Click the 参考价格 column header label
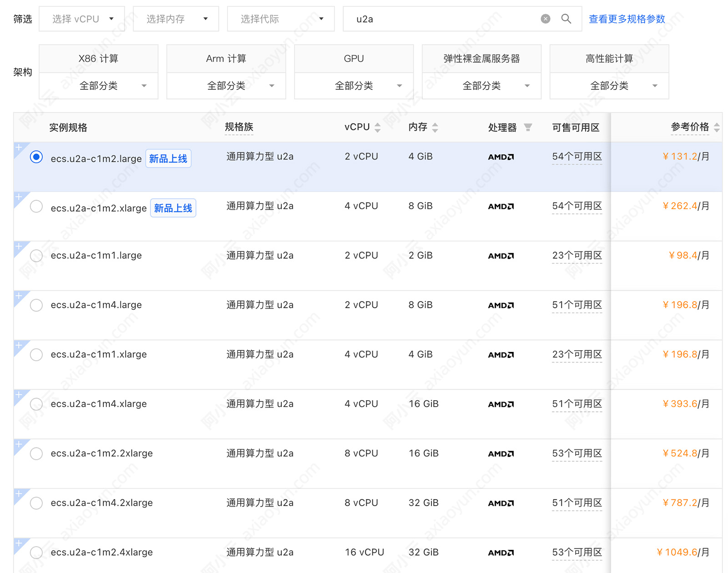The image size is (728, 573). pyautogui.click(x=690, y=127)
